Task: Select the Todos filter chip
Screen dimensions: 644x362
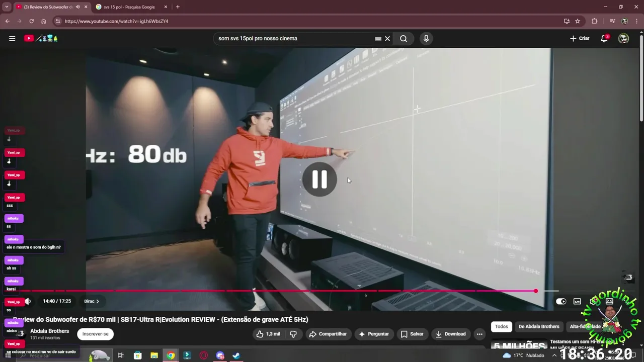Action: (502, 326)
